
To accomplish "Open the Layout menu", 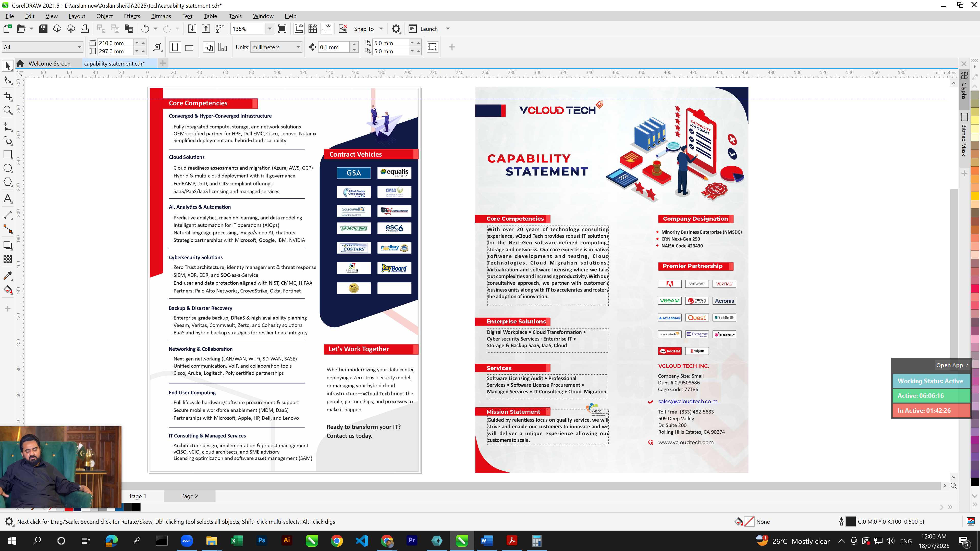I will [x=77, y=16].
